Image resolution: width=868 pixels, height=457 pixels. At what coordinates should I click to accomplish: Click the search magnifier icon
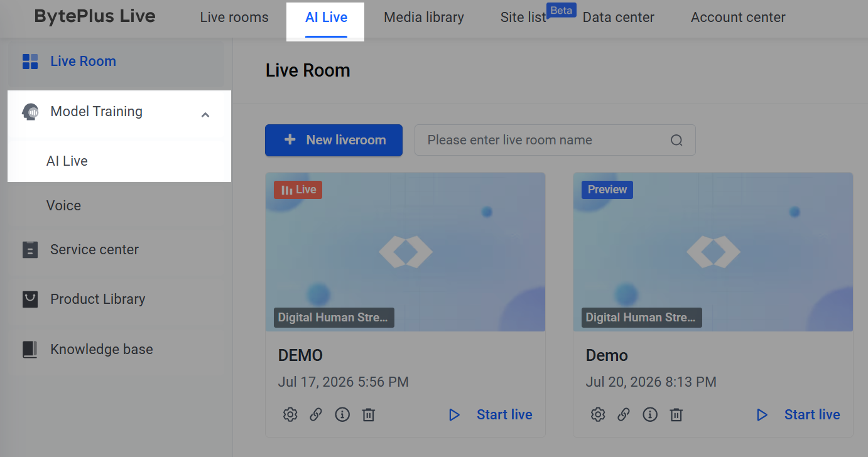(x=676, y=140)
